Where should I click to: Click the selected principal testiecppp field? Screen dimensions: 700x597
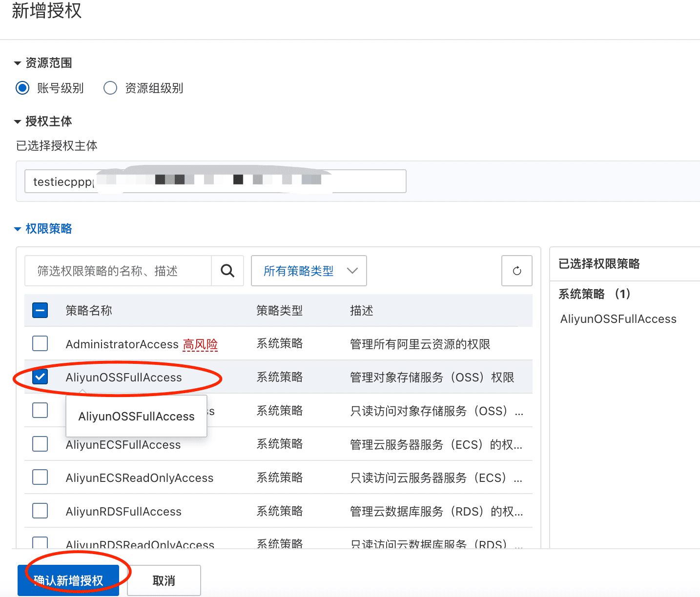[x=215, y=181]
